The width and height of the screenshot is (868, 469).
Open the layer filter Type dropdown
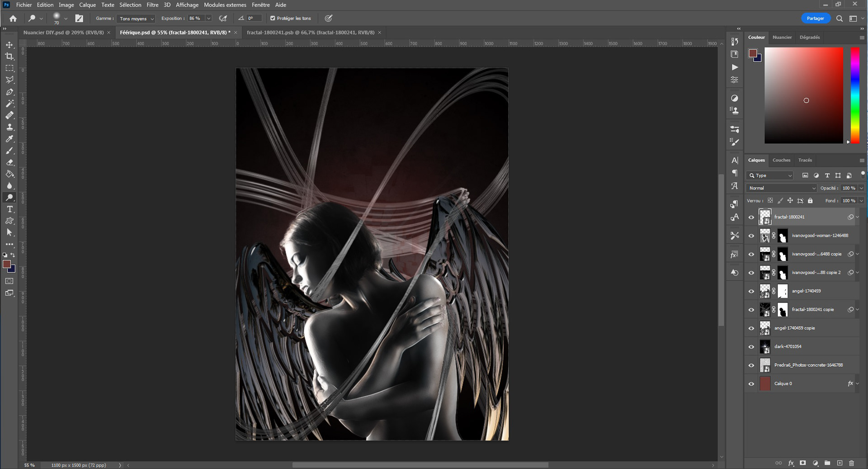tap(770, 175)
